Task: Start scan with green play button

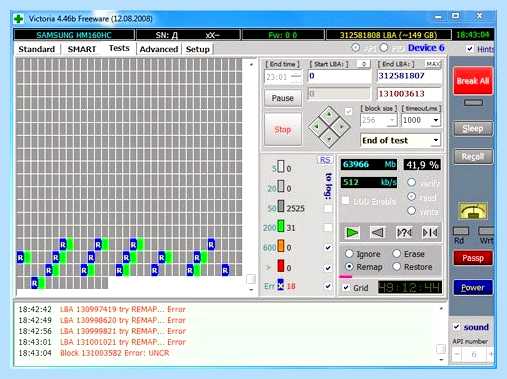Action: 352,232
